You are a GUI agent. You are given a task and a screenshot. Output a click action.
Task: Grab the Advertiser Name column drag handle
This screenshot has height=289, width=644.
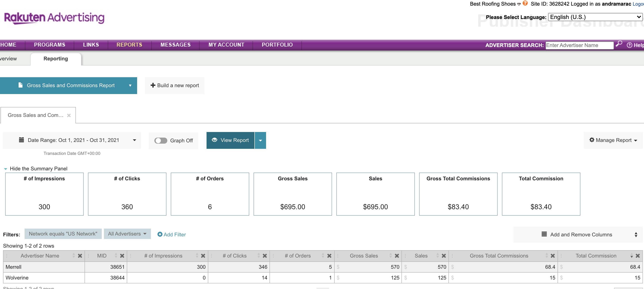pos(7,256)
